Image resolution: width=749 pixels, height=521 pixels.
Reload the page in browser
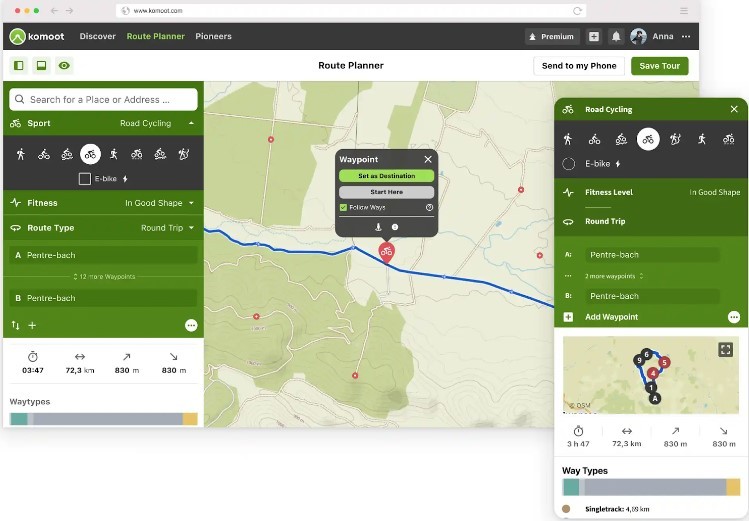577,11
